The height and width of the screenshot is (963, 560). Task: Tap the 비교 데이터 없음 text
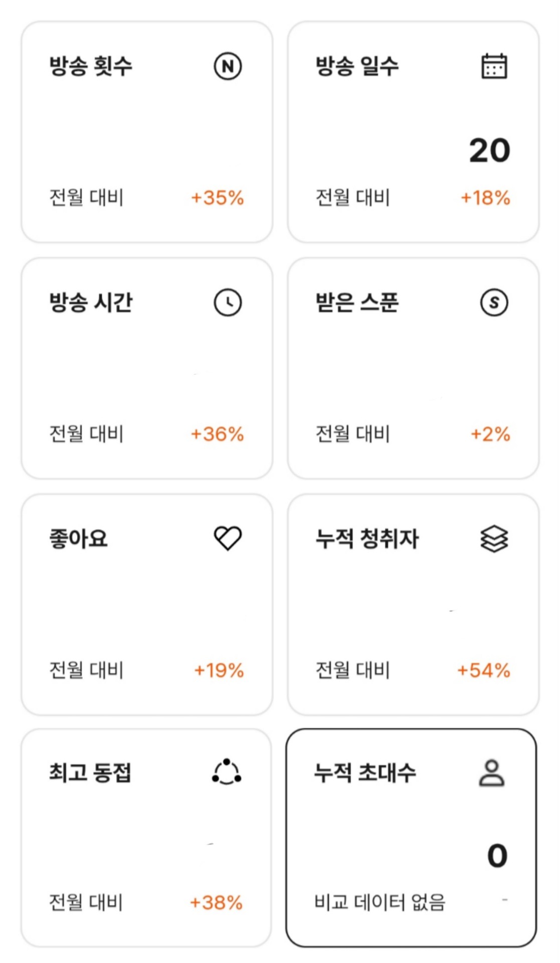(x=380, y=902)
